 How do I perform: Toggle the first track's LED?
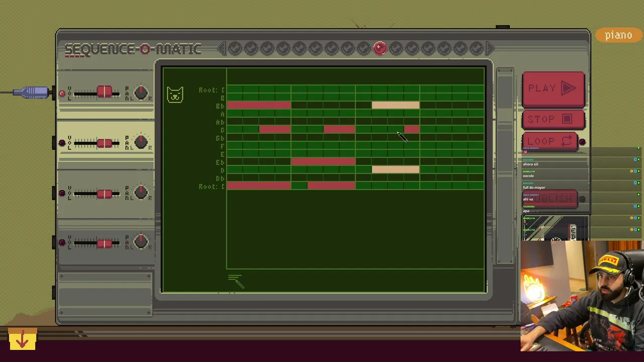pyautogui.click(x=62, y=93)
